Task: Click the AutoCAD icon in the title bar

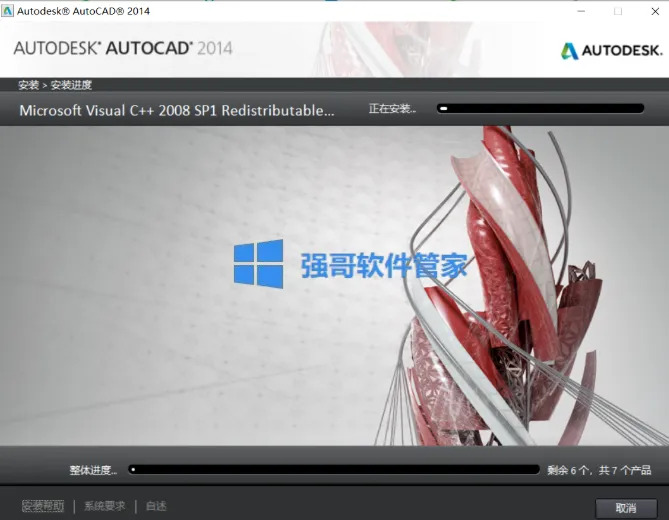Action: click(x=7, y=11)
